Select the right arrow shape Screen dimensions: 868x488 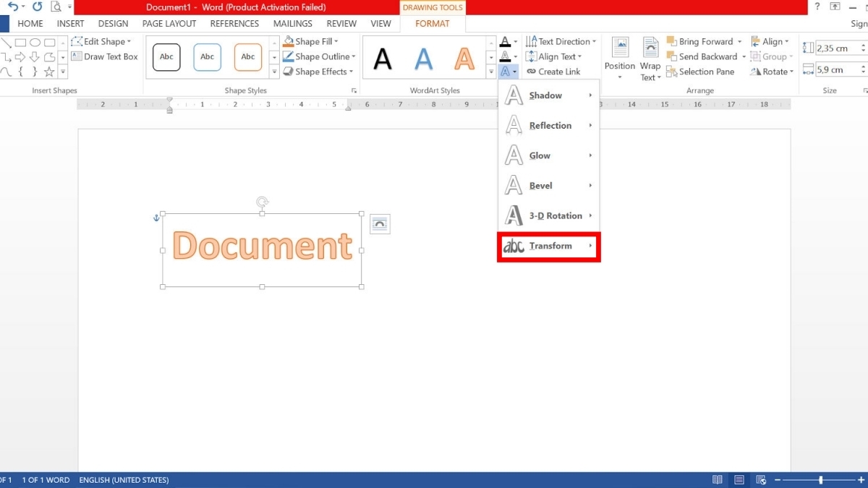21,57
